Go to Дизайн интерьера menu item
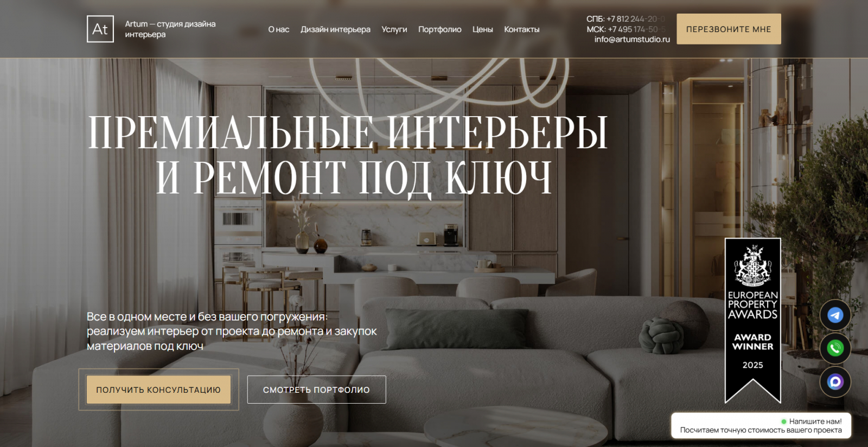The height and width of the screenshot is (447, 868). pyautogui.click(x=335, y=29)
